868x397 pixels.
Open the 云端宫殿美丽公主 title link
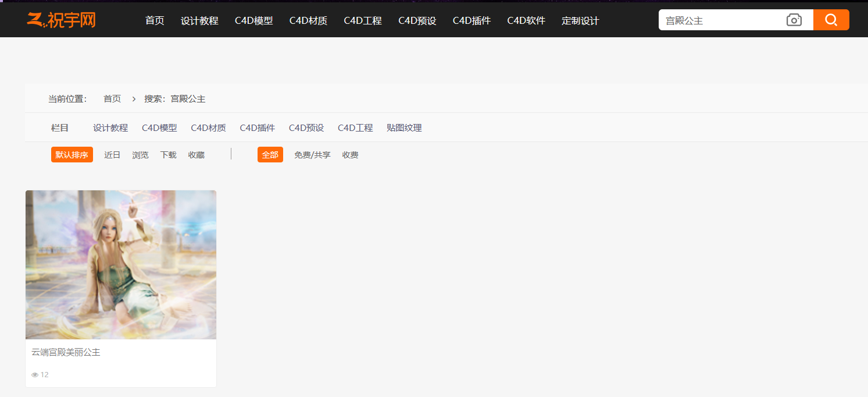pos(66,352)
